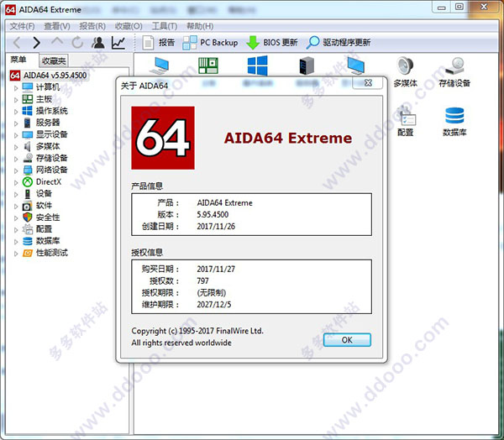The image size is (504, 440).
Task: Click the Forward navigation arrow
Action: 37,43
